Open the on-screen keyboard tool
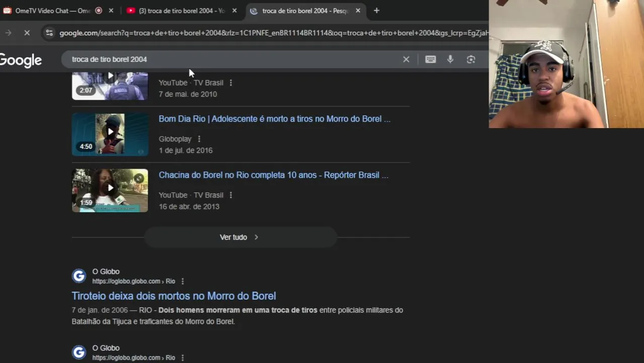 [430, 59]
